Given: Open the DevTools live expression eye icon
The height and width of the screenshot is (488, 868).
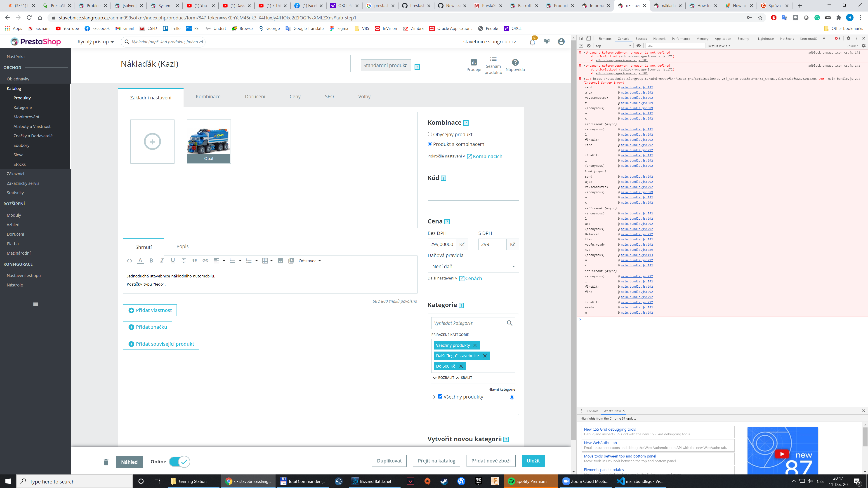Looking at the screenshot, I should pos(639,46).
